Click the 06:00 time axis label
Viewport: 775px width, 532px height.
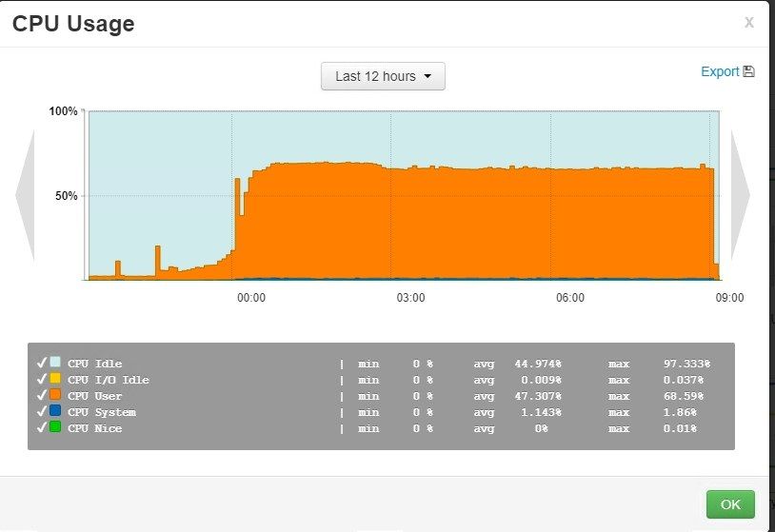[570, 298]
